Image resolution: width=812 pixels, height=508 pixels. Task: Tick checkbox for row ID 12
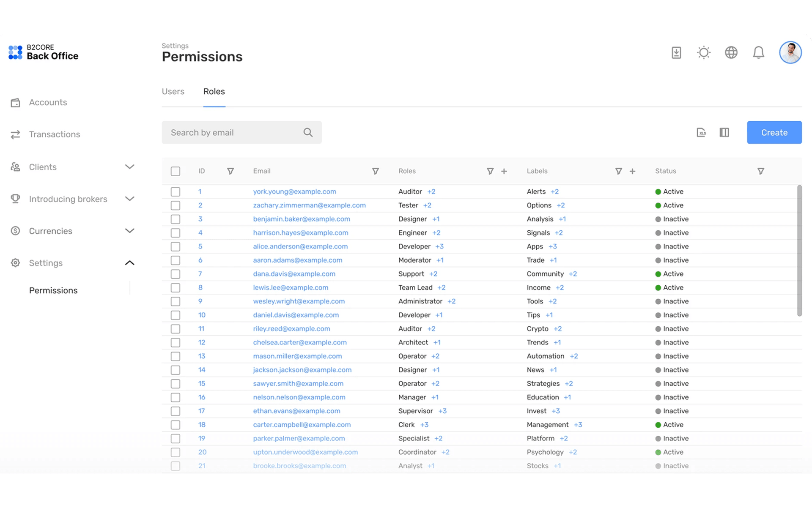(x=175, y=342)
